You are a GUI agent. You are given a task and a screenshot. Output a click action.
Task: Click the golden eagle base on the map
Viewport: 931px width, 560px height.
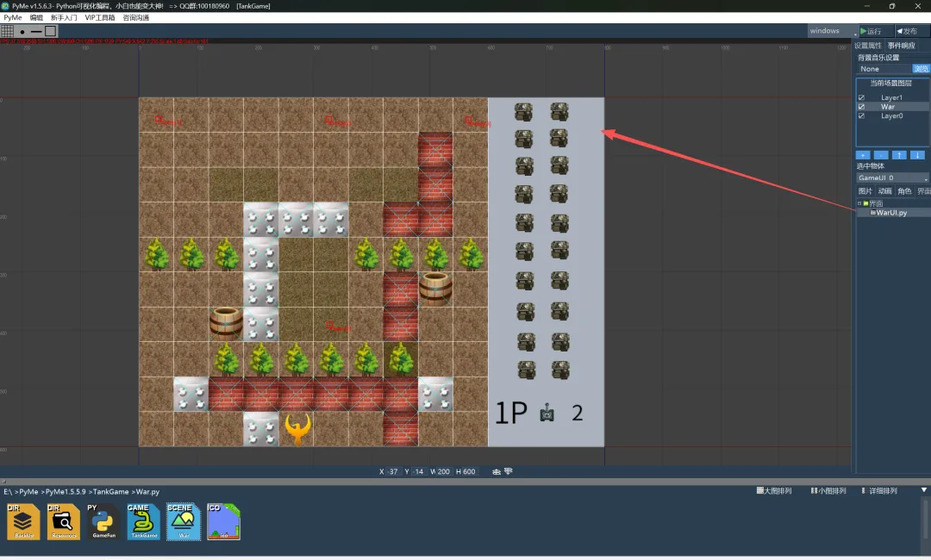(x=297, y=429)
